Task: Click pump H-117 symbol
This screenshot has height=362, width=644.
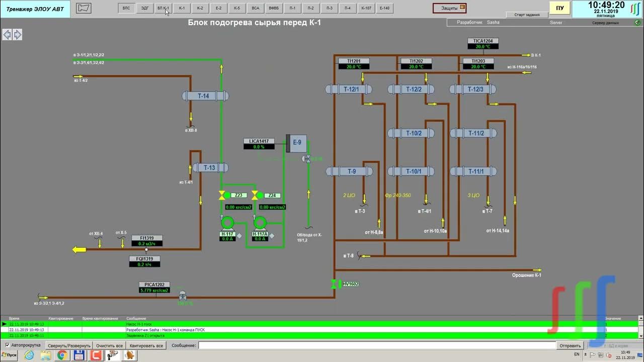Action: click(227, 222)
